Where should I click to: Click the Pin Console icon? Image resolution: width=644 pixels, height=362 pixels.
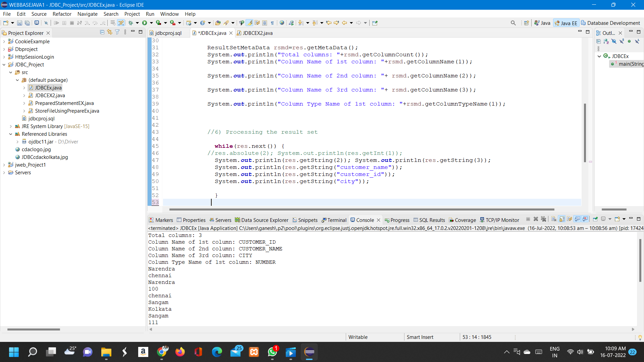click(x=595, y=219)
